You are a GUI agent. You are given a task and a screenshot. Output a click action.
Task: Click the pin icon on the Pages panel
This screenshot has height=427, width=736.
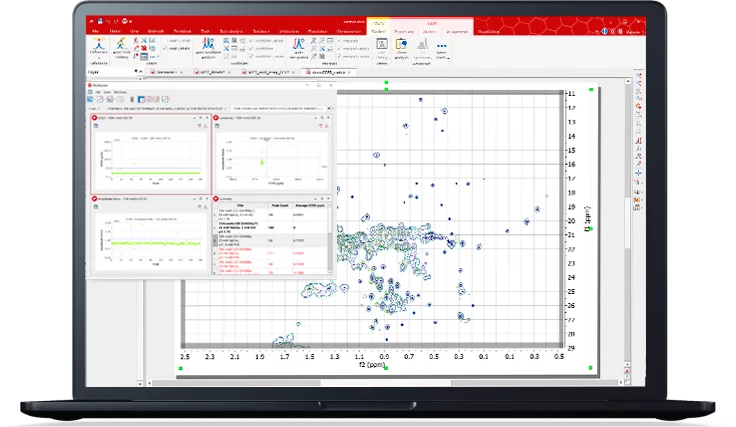136,71
